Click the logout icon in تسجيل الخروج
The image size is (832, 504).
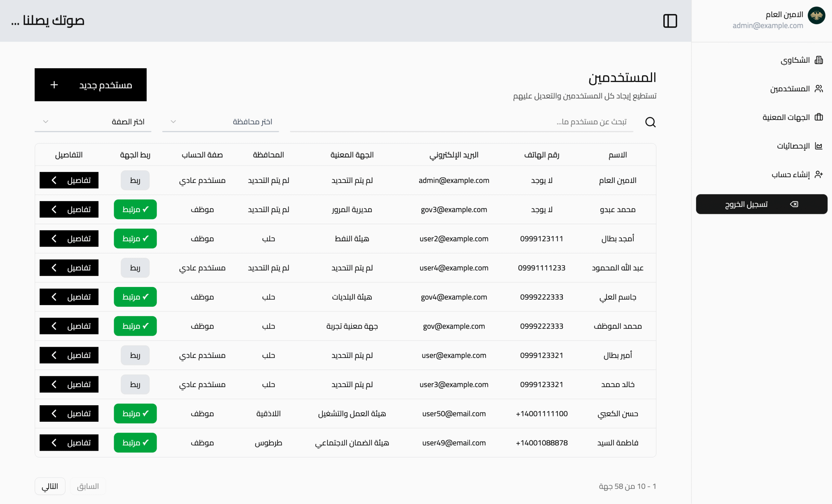click(x=794, y=204)
